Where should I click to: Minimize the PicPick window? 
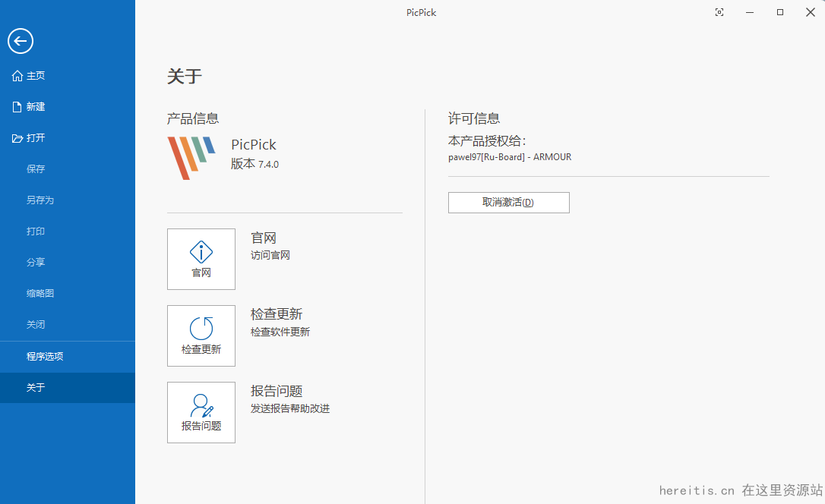tap(750, 12)
